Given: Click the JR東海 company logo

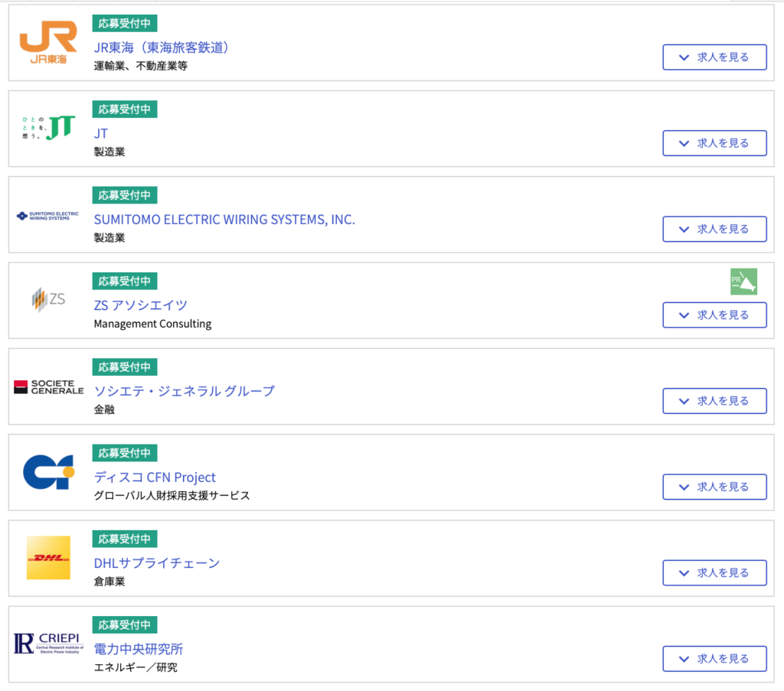Looking at the screenshot, I should (48, 43).
